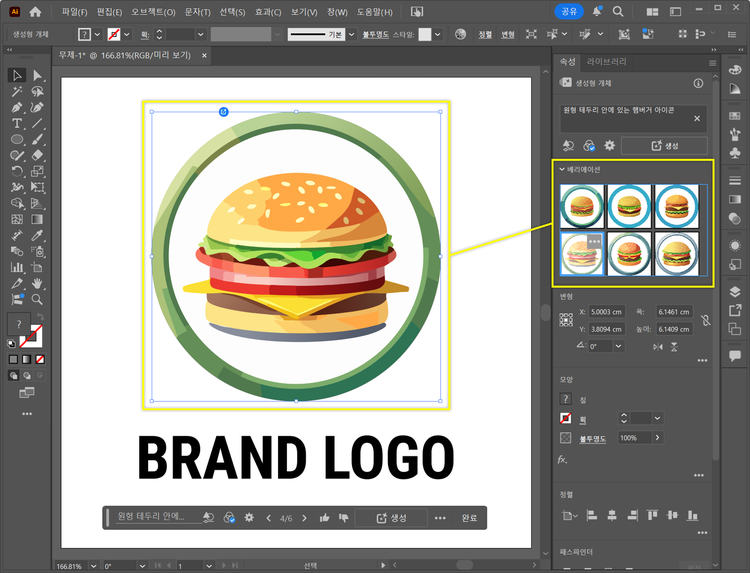Open the zoom level dropdown at 166.81%
Viewport: 750px width, 573px height.
[x=94, y=566]
